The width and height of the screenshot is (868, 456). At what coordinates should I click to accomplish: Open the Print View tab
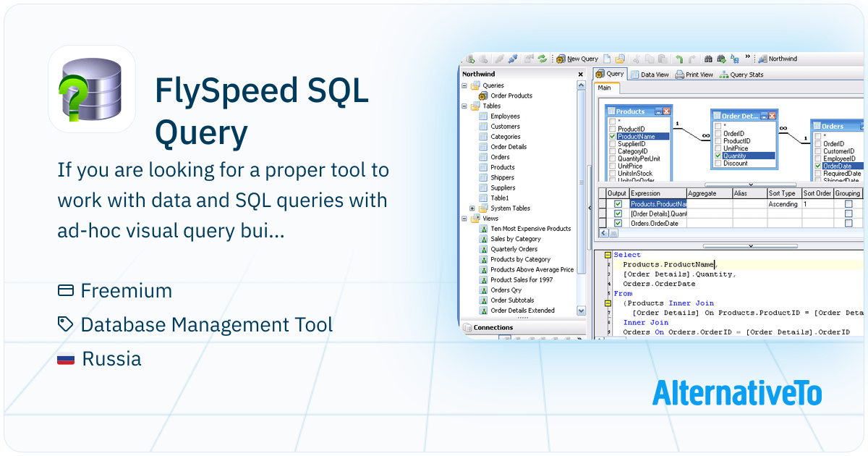(x=694, y=75)
